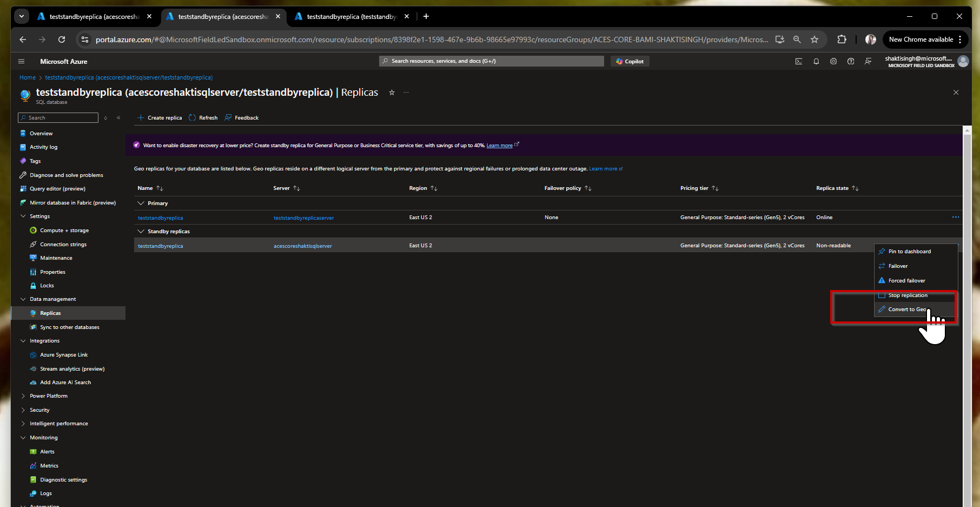The width and height of the screenshot is (980, 507).
Task: Select Locks in the sidebar
Action: pos(47,285)
